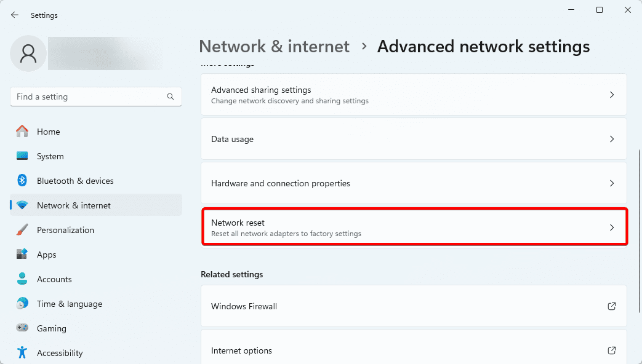Open Bluetooth & devices category
Screen dimensions: 642x364
96,180
